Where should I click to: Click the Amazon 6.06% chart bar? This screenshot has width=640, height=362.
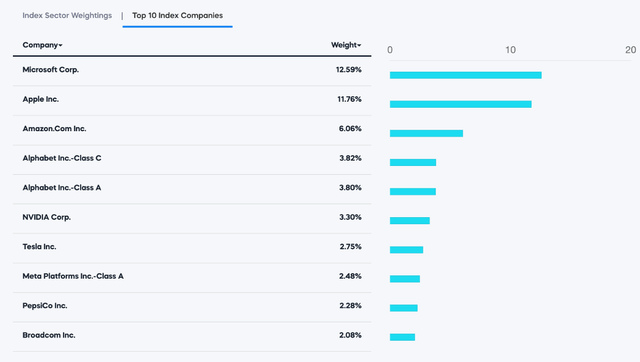pos(426,133)
